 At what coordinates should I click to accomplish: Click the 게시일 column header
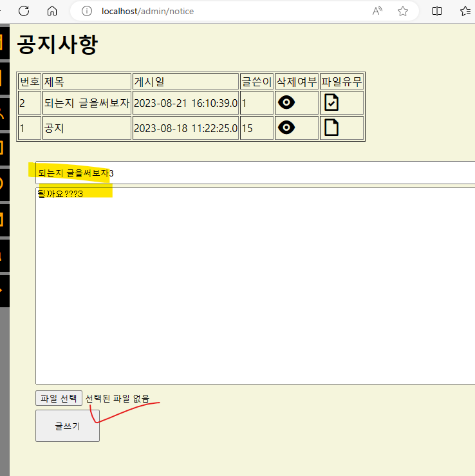click(185, 81)
